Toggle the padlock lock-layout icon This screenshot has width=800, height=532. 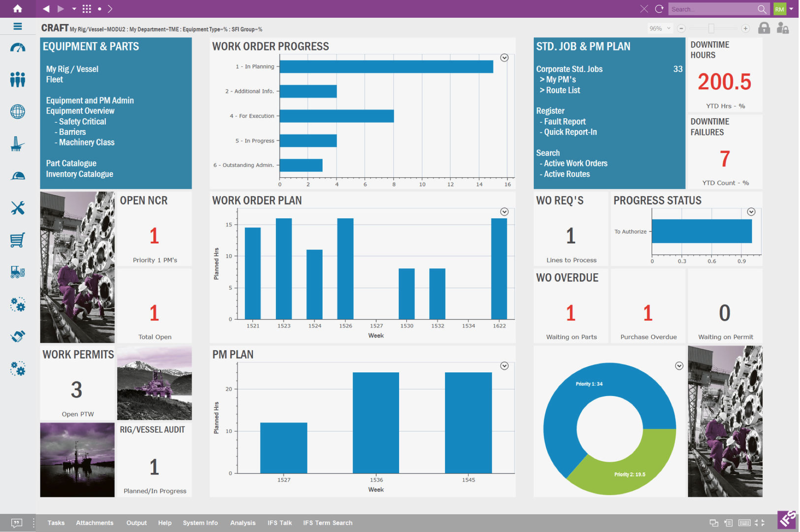point(764,28)
